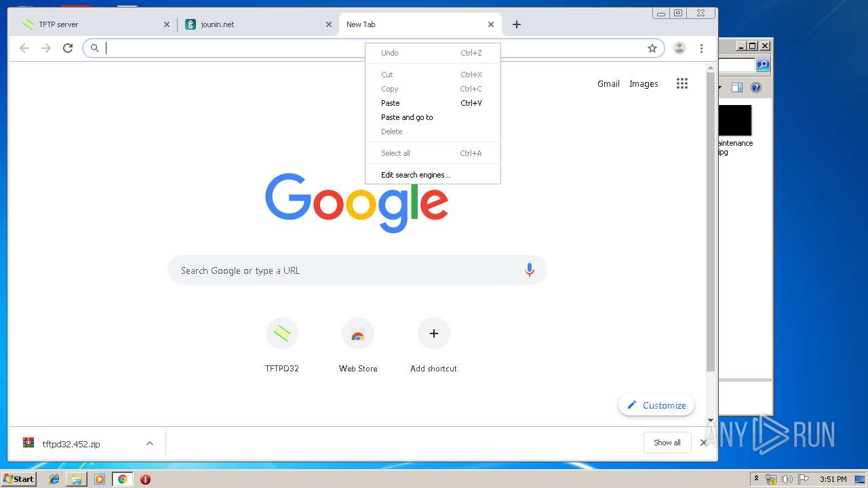The image size is (868, 488).
Task: Close the New Tab tab
Action: [491, 24]
